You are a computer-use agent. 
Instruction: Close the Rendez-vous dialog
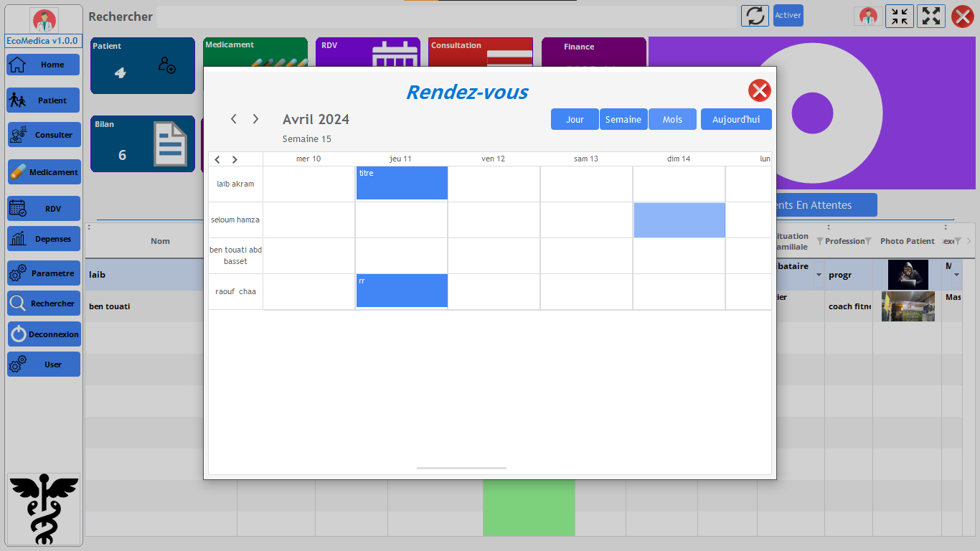[758, 90]
